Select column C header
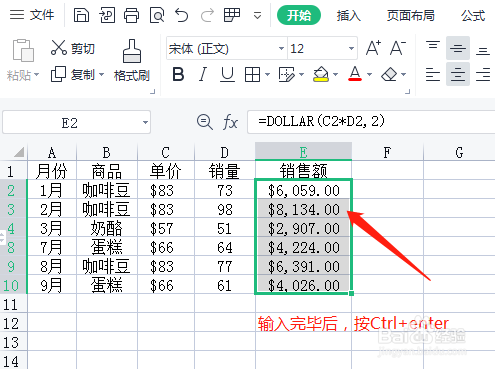Image resolution: width=495 pixels, height=369 pixels. tap(165, 152)
